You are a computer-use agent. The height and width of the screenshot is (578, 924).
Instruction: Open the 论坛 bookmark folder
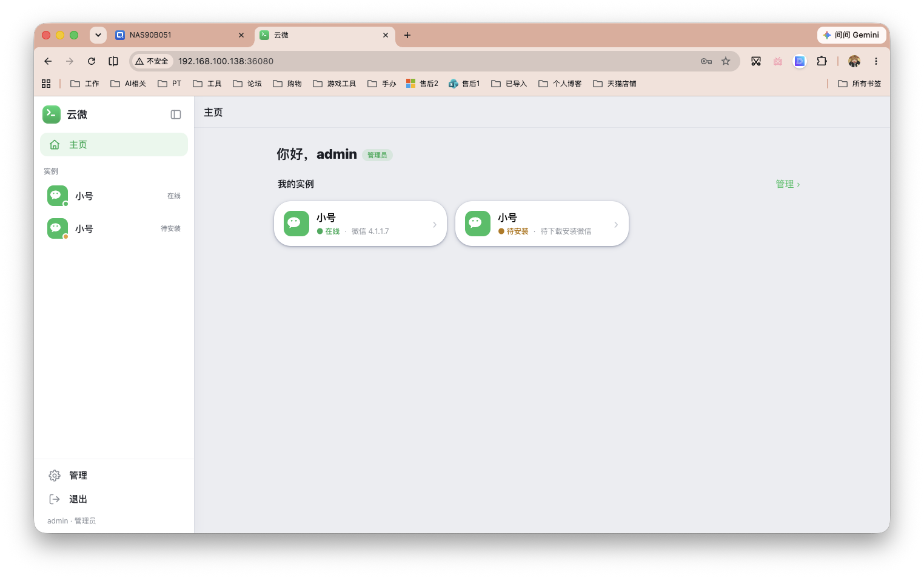point(247,84)
